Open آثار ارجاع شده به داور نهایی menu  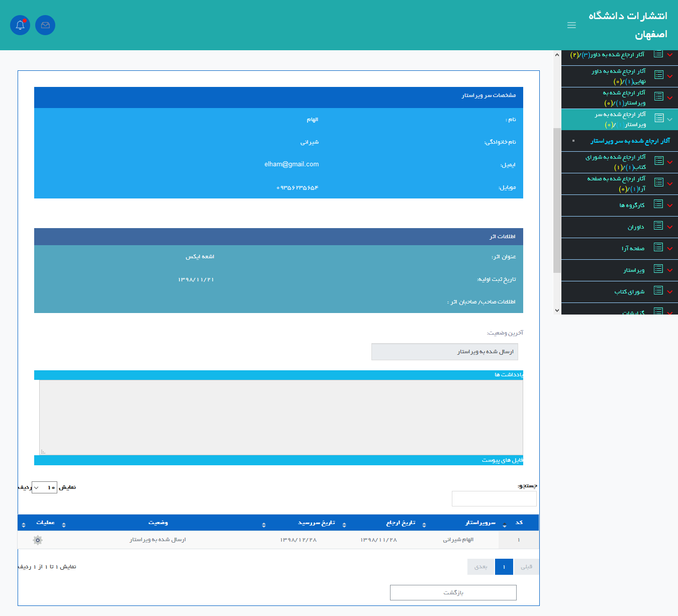[619, 76]
